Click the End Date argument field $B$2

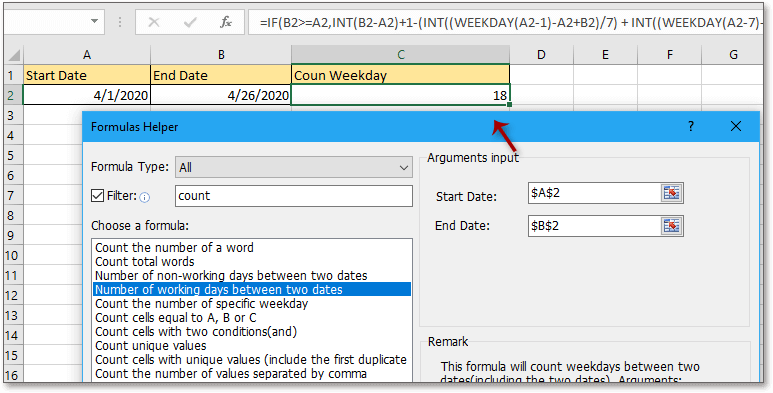point(595,226)
